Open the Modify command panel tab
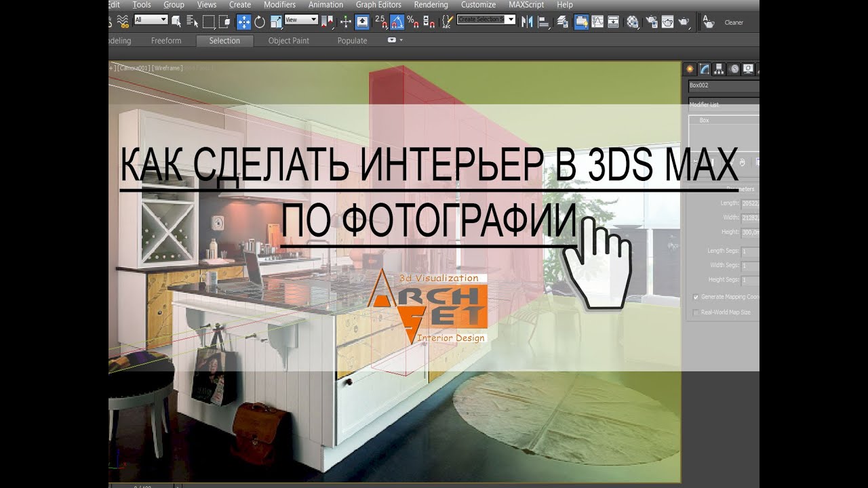 705,69
